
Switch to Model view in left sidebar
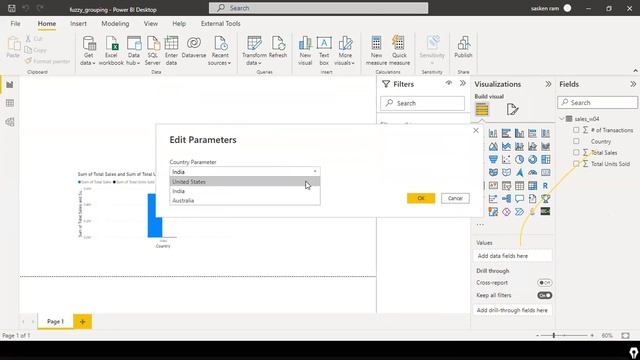pos(10,122)
